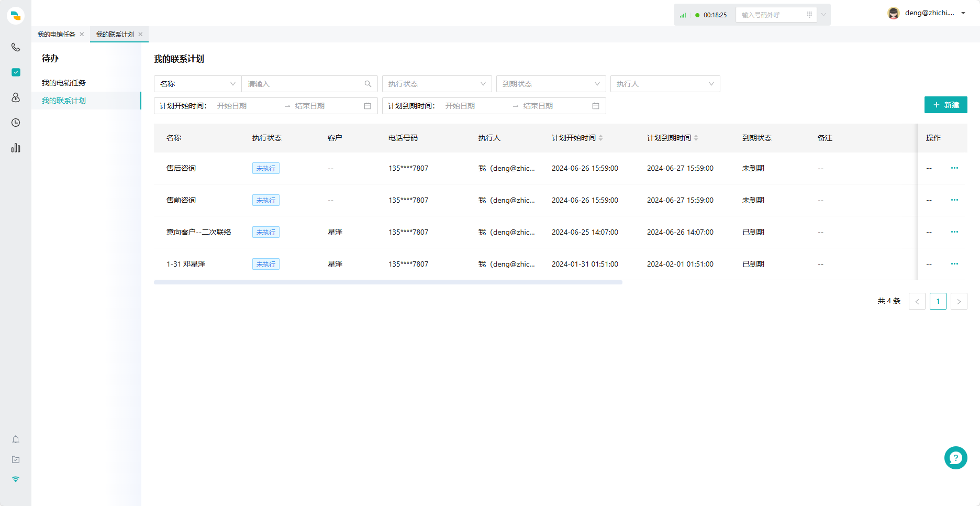The height and width of the screenshot is (506, 980).
Task: Open more actions for 意向客户--二次联络 row
Action: click(x=954, y=232)
